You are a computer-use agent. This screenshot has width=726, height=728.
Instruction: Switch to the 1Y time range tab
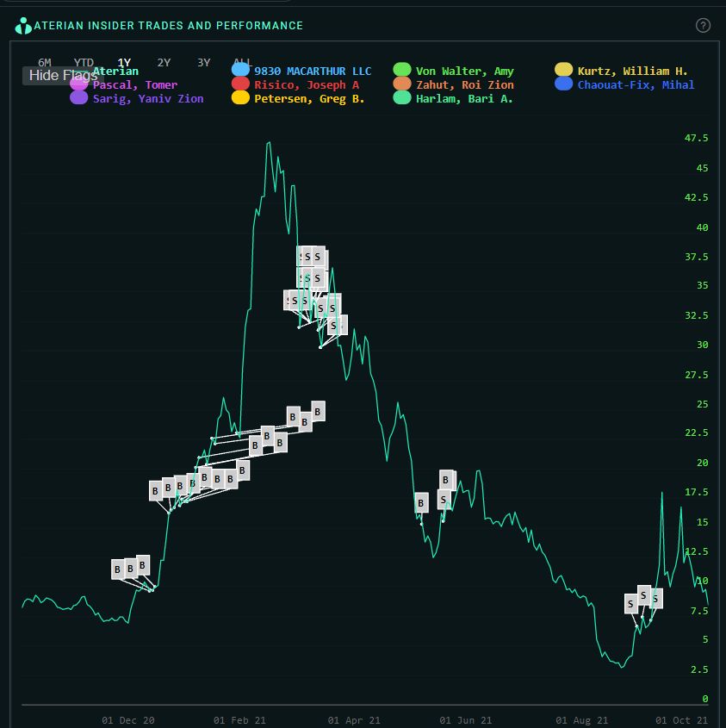[x=123, y=63]
